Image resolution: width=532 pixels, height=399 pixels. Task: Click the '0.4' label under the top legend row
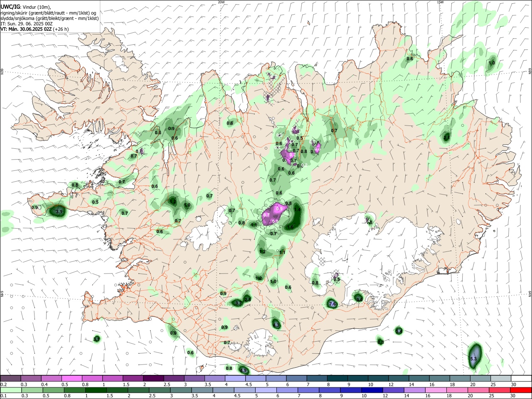[44, 384]
